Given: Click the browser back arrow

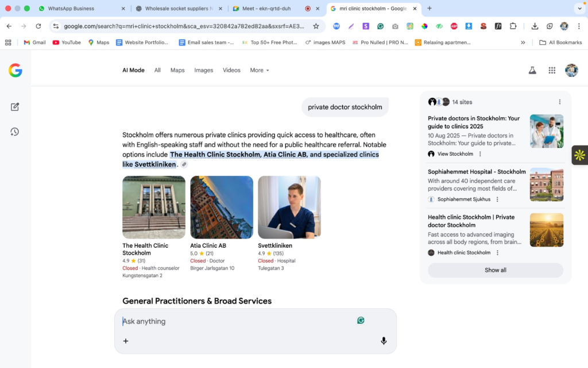Looking at the screenshot, I should coord(9,26).
